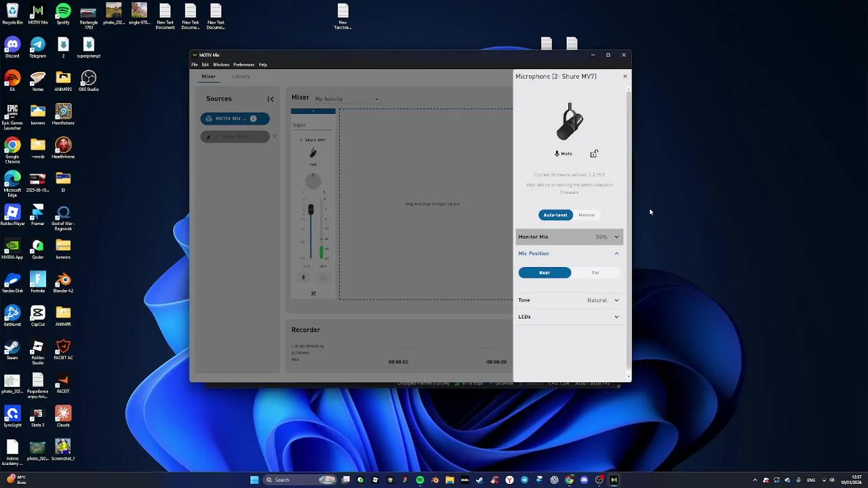Open Hearthstone desktop shortcut
Image resolution: width=868 pixels, height=488 pixels.
[x=63, y=115]
